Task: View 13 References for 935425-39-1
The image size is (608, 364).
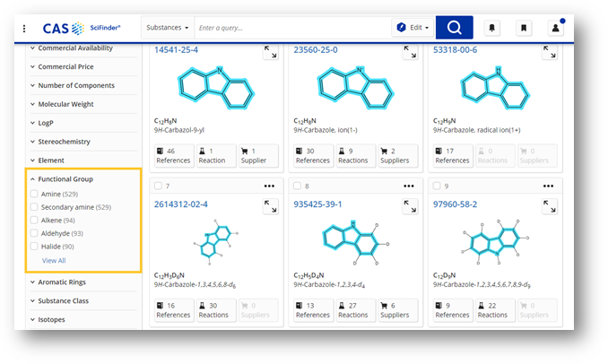Action: coord(313,310)
